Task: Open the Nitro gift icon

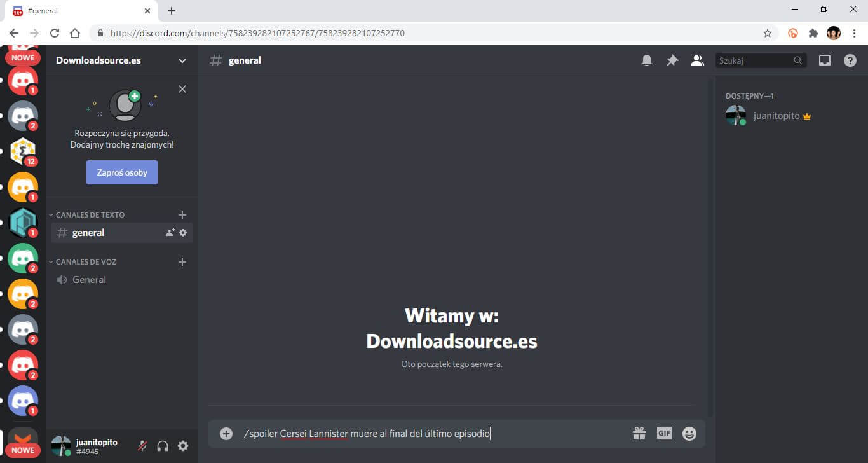Action: [x=639, y=434]
